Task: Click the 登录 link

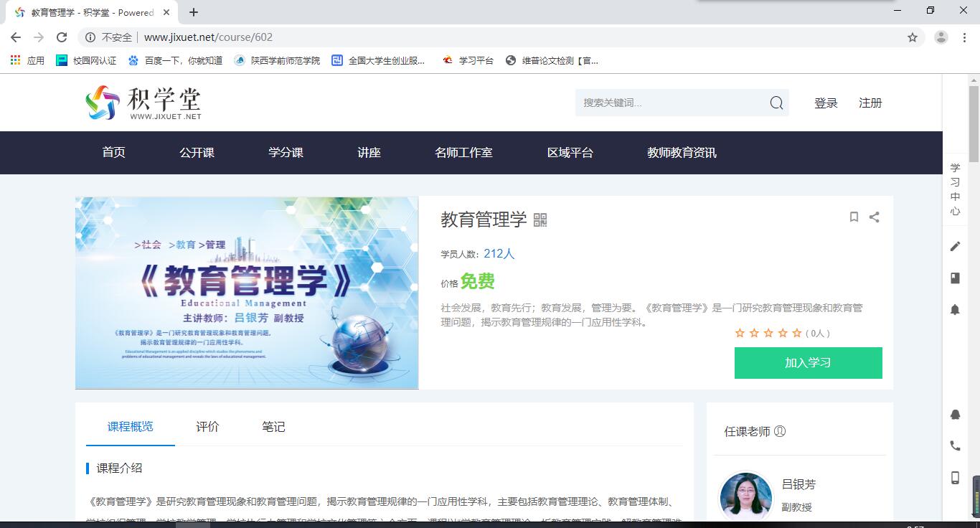Action: 826,103
